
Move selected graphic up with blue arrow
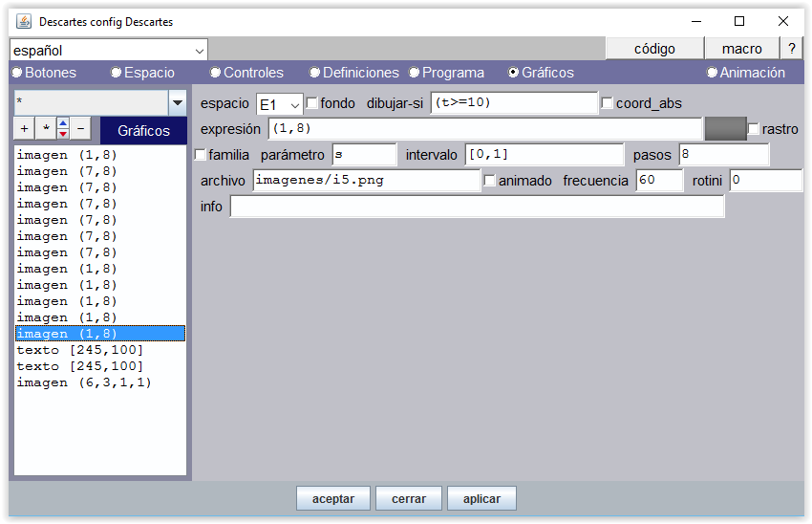pyautogui.click(x=62, y=123)
